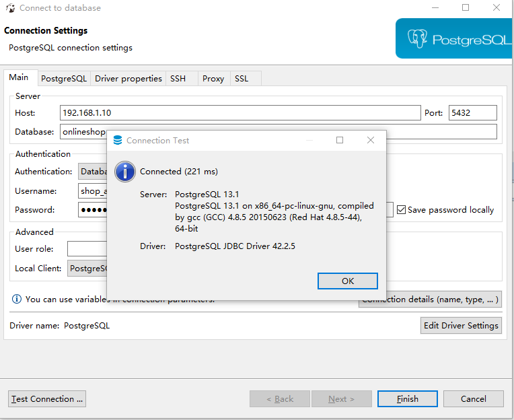This screenshot has height=420, width=514.
Task: Click the 'Driver name: PostgreSQL' text
Action: coord(60,326)
